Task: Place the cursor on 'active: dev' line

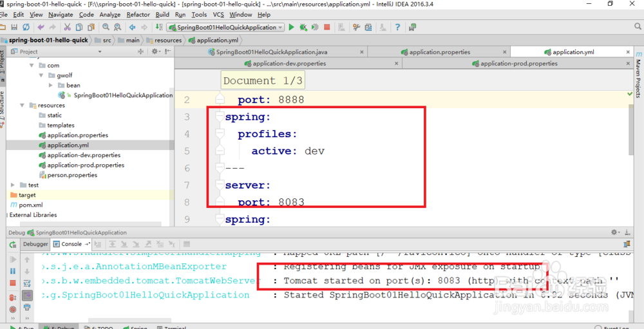Action: click(x=287, y=151)
